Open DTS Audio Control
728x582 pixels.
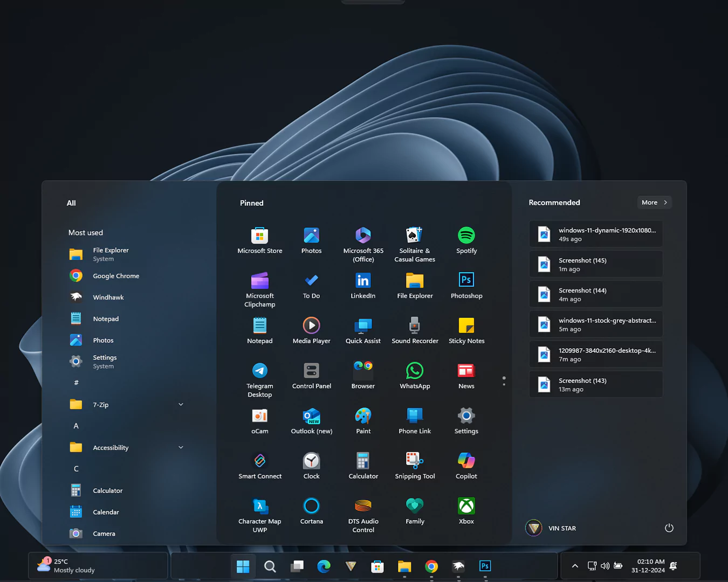point(363,515)
